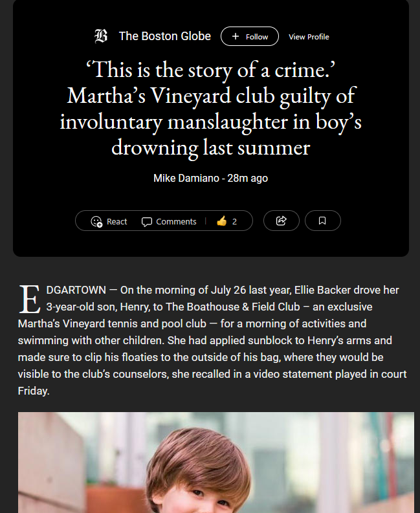Click the React smiley icon
Image resolution: width=420 pixels, height=513 pixels.
[96, 221]
